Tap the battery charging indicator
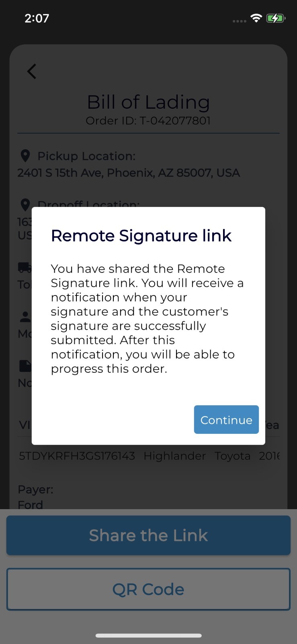 coord(276,18)
